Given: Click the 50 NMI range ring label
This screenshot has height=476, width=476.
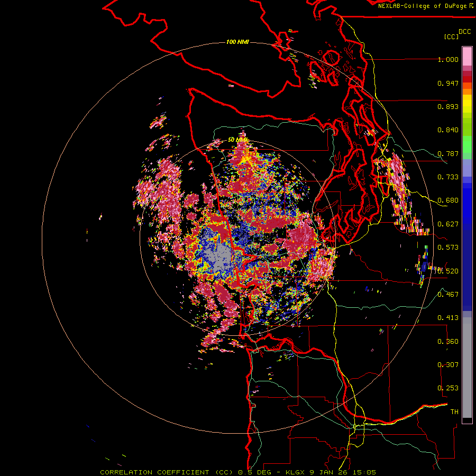Looking at the screenshot, I should (x=238, y=140).
